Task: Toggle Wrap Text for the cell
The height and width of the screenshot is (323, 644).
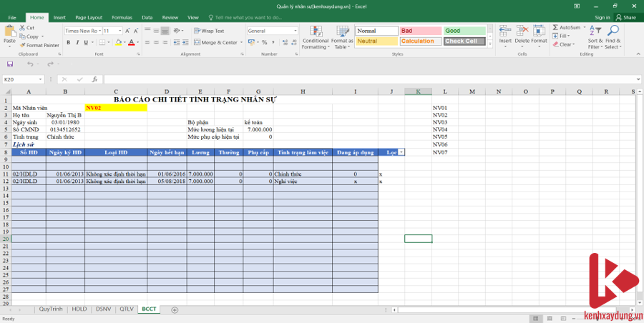Action: coord(209,31)
